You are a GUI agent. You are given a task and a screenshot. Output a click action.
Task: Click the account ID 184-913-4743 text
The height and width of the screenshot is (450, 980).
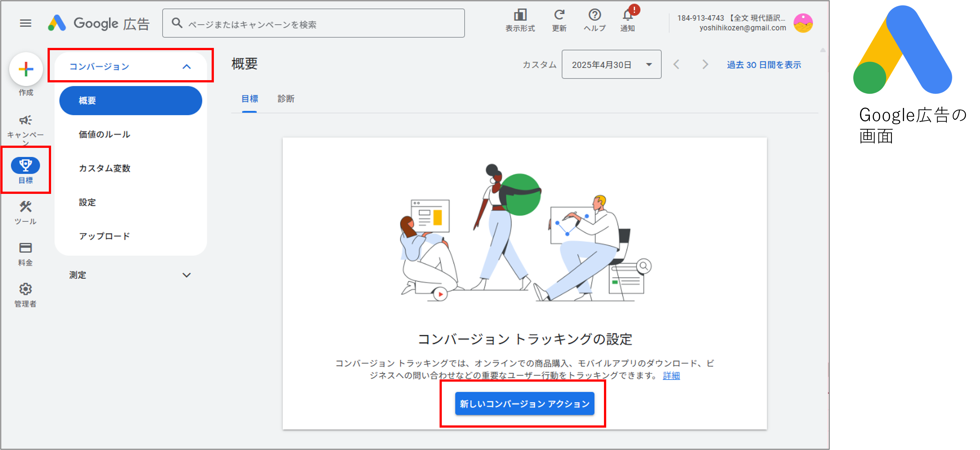click(700, 18)
